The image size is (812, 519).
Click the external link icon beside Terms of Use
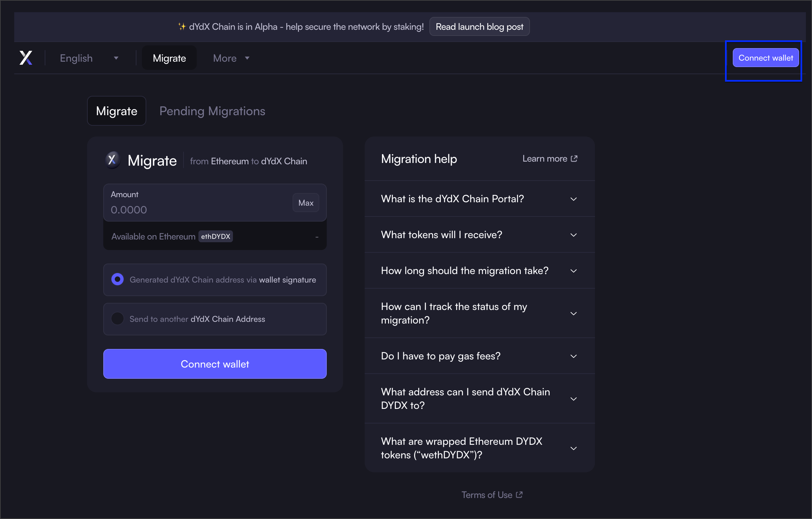click(519, 495)
